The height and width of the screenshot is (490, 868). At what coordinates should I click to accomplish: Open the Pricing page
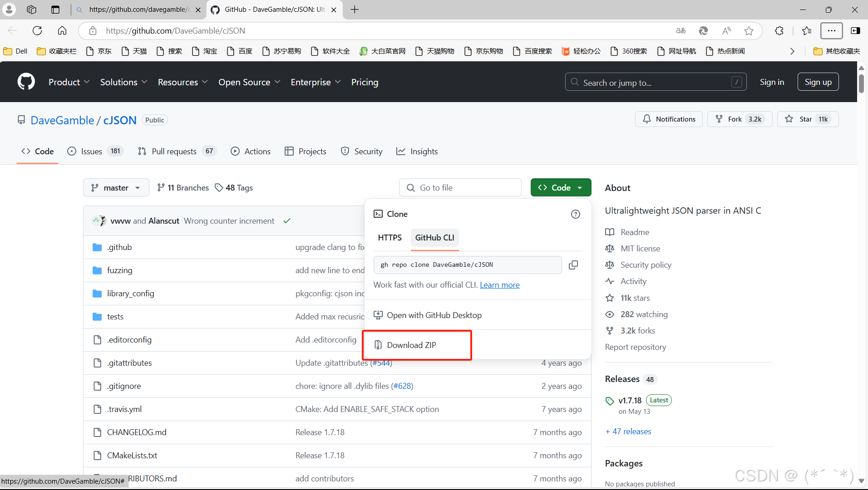(365, 82)
